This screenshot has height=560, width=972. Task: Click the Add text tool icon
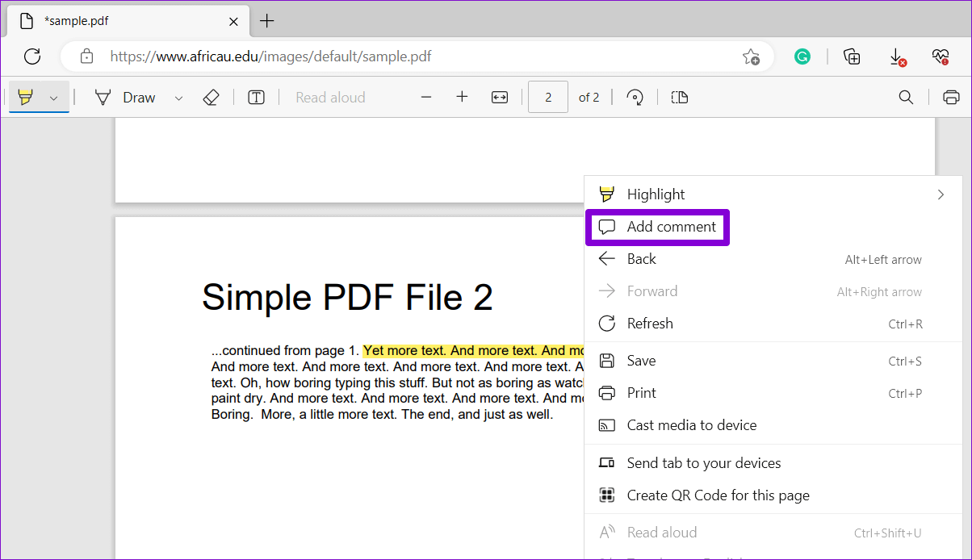[256, 98]
